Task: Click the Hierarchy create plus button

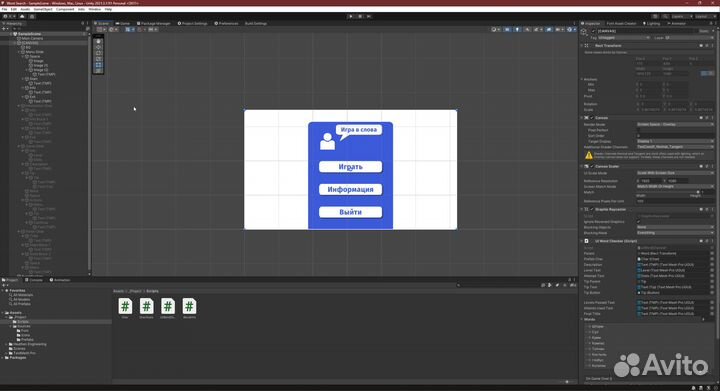Action: coord(4,29)
